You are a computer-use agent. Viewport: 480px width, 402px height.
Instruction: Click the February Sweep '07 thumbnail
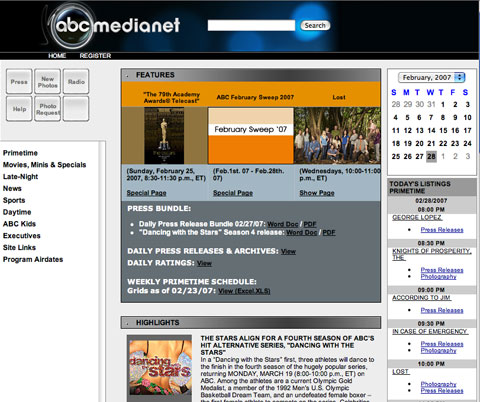(251, 136)
